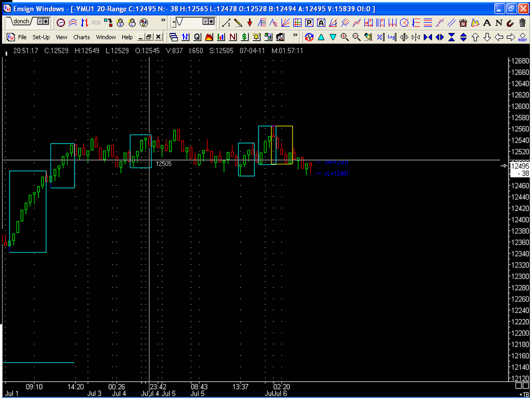Select the boxed A tool icon
The height and width of the screenshot is (399, 532).
pyautogui.click(x=321, y=23)
